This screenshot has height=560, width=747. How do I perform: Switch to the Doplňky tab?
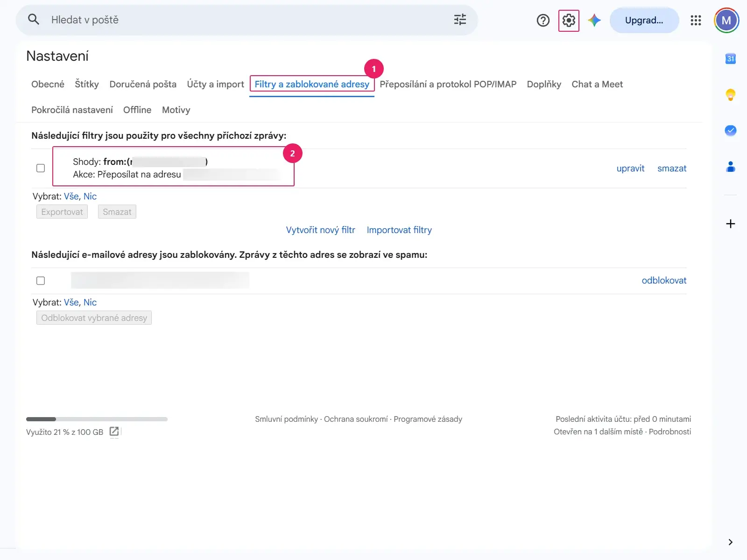[544, 84]
